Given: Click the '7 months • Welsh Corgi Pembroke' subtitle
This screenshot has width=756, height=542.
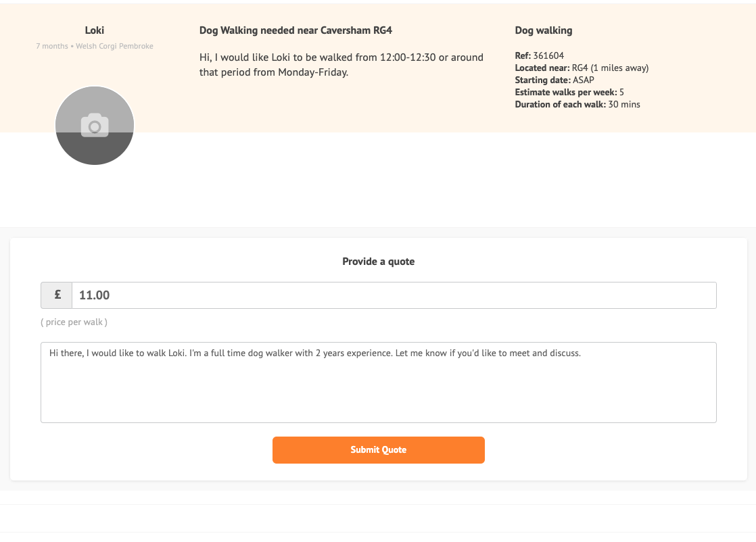Looking at the screenshot, I should pyautogui.click(x=95, y=46).
